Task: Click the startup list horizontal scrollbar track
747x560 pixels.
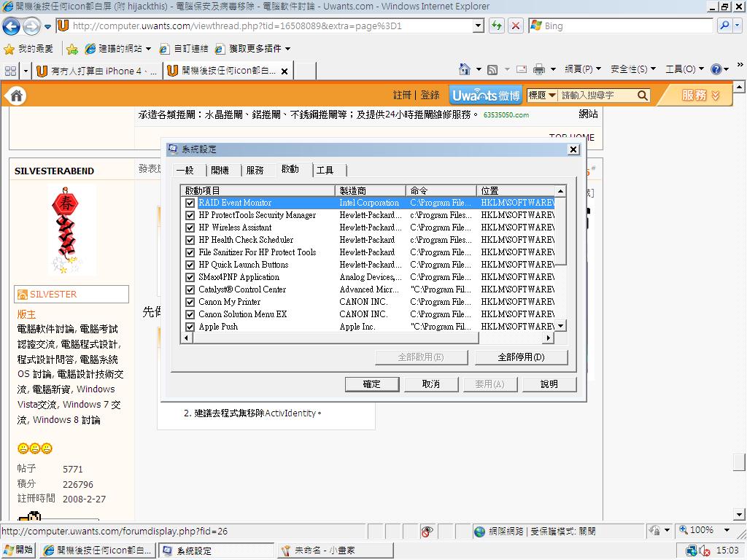Action: pyautogui.click(x=511, y=338)
